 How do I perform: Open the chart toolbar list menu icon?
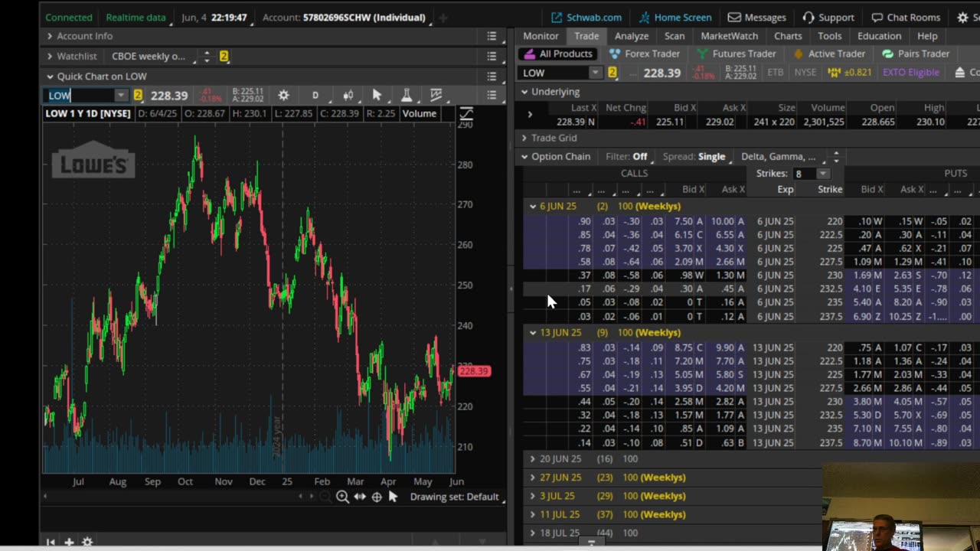492,95
